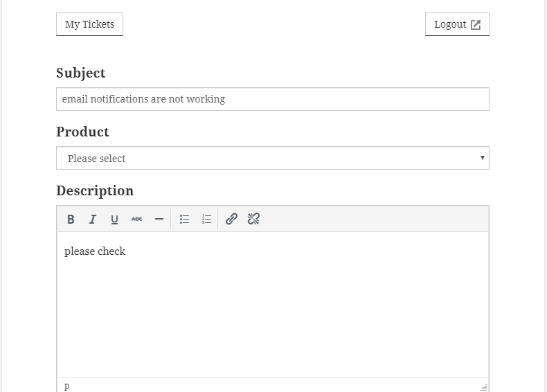This screenshot has width=547, height=392.
Task: Open My Tickets page
Action: [89, 24]
